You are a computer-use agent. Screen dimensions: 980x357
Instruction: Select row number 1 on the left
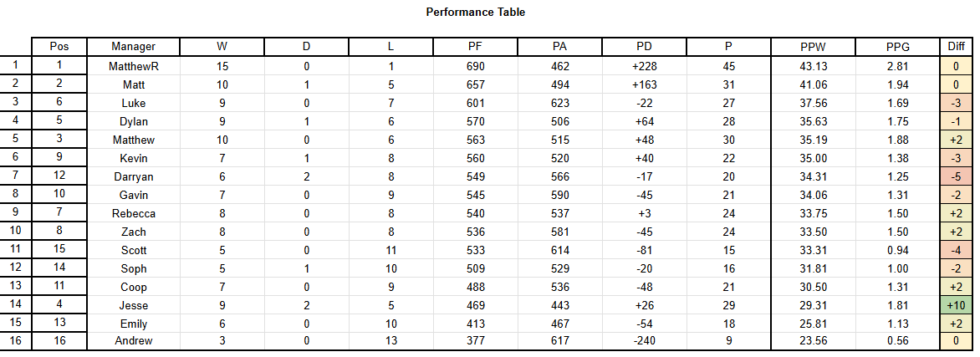(x=16, y=65)
